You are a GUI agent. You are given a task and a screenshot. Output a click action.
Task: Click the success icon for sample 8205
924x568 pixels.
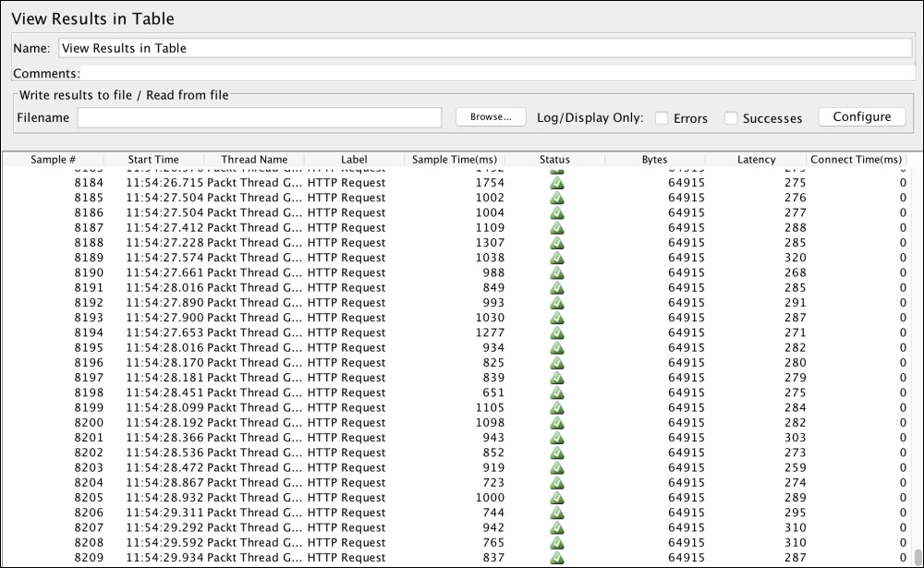tap(557, 497)
